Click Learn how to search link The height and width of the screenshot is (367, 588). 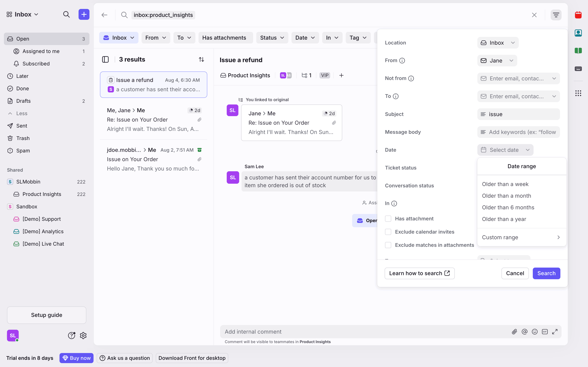pyautogui.click(x=419, y=273)
